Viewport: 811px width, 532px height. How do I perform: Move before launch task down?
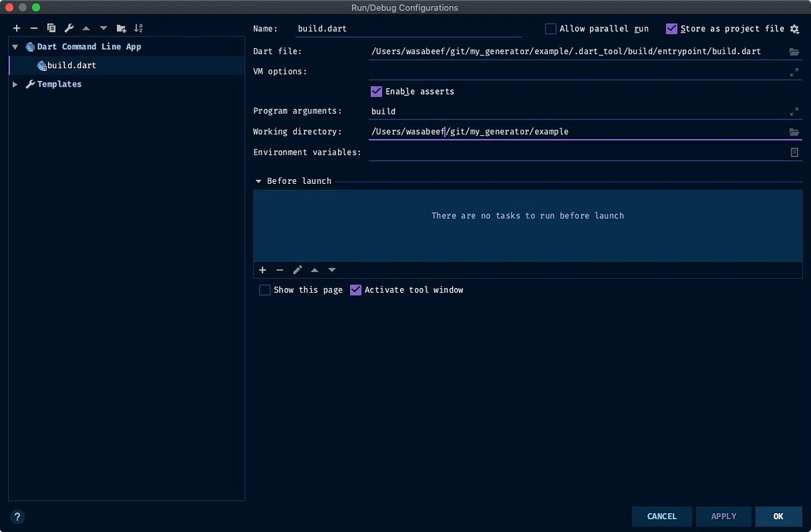pos(332,270)
